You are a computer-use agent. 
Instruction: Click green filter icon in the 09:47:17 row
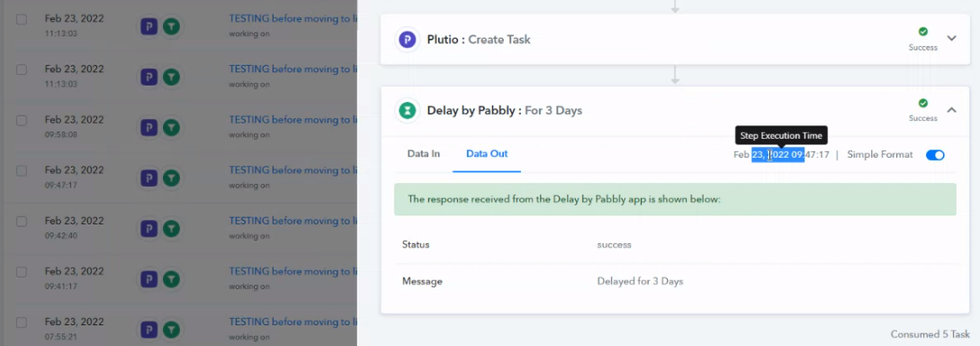click(171, 178)
